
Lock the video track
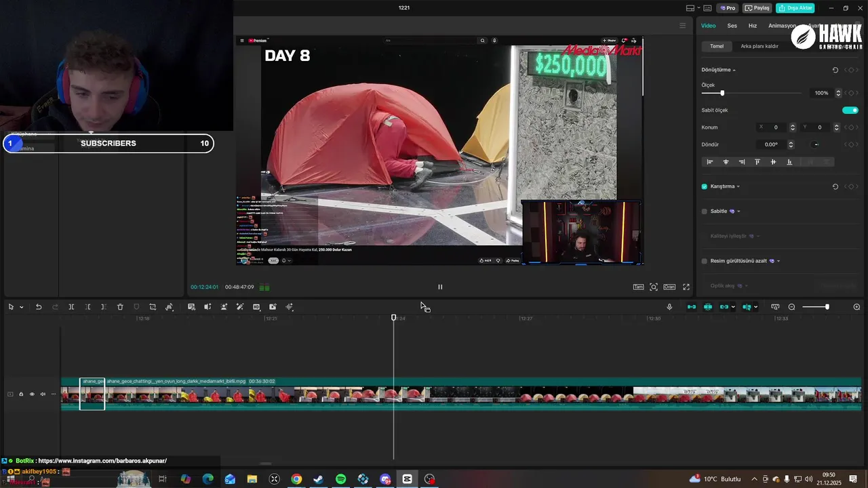point(21,394)
